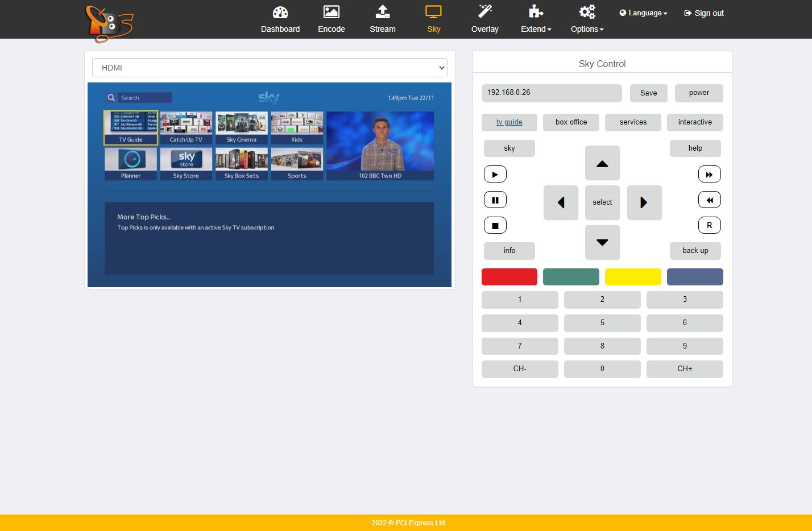Click the sky remote button
This screenshot has height=531, width=812.
tap(509, 148)
